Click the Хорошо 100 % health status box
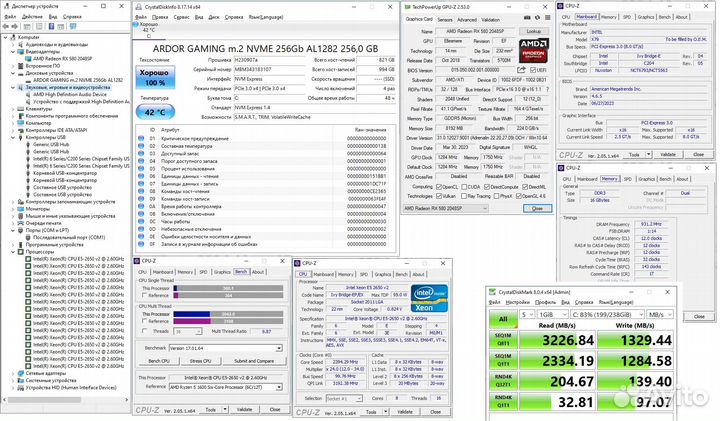The image size is (720, 421). coord(155,78)
